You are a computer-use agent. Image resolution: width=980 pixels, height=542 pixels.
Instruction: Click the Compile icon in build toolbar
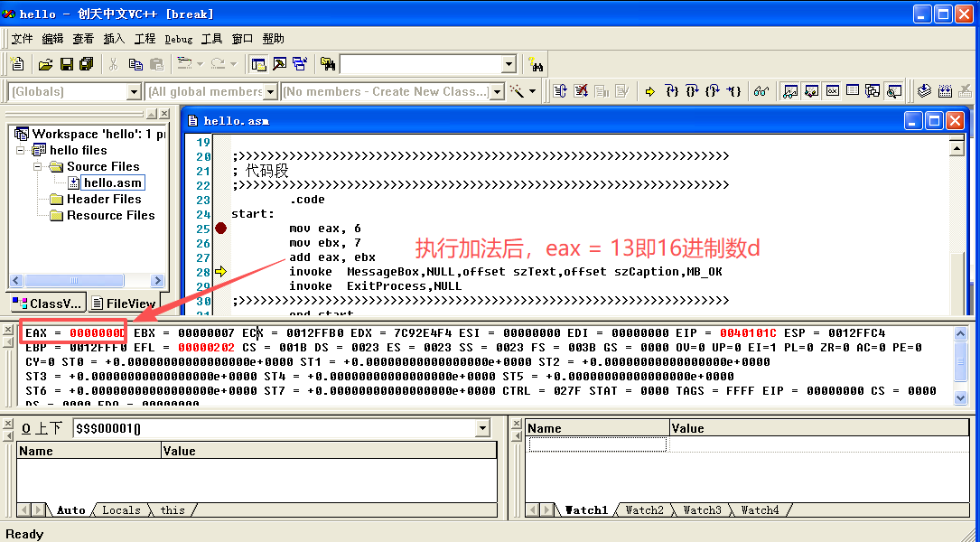coord(924,91)
